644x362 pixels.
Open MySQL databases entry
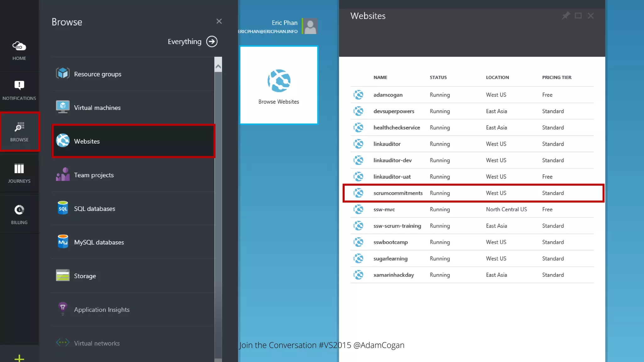(99, 242)
